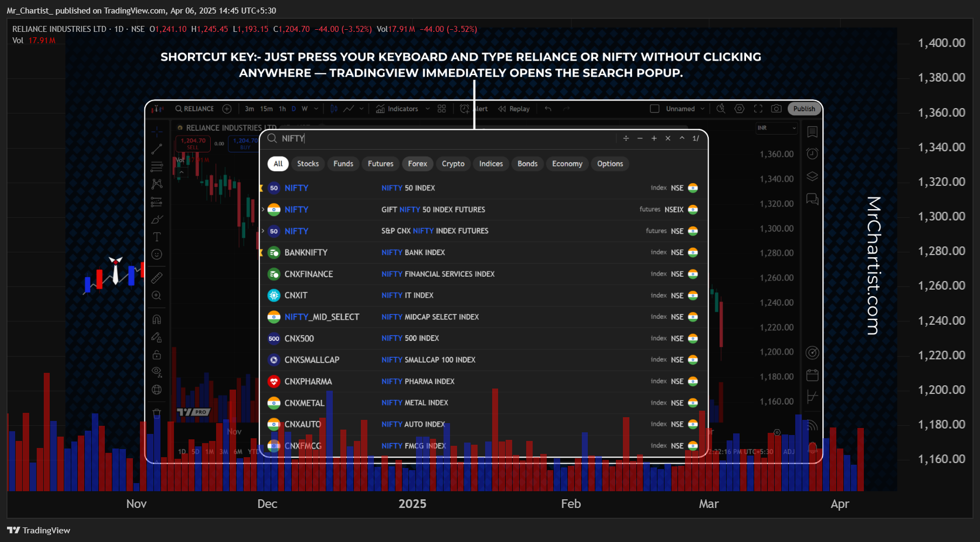Open the watchlist panel icon
The height and width of the screenshot is (542, 980).
[812, 132]
